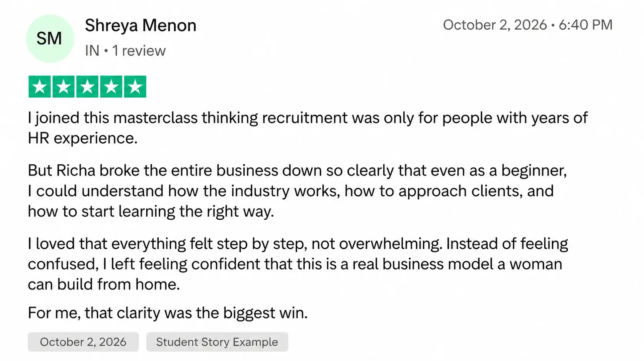644x362 pixels.
Task: Click the 'HR experience.' text line
Action: (83, 138)
